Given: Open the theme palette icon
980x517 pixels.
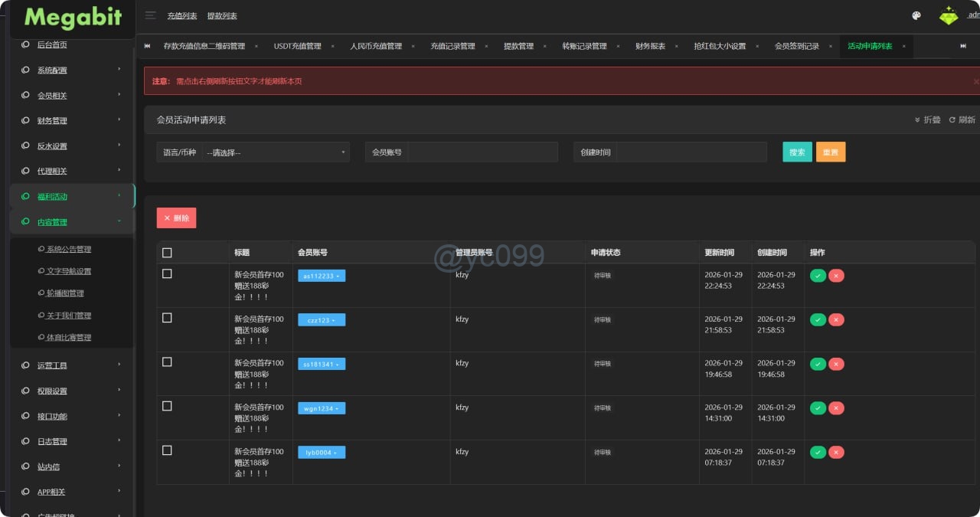Looking at the screenshot, I should pos(916,15).
